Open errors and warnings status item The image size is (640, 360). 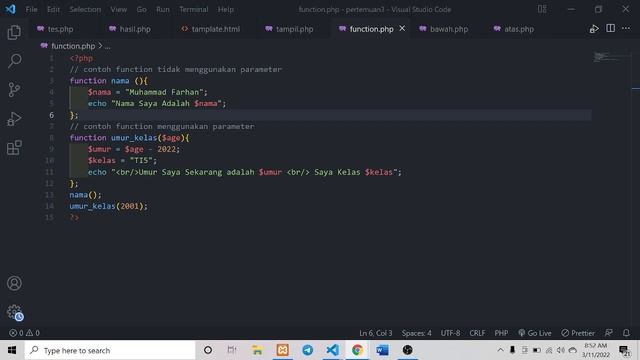pos(24,333)
